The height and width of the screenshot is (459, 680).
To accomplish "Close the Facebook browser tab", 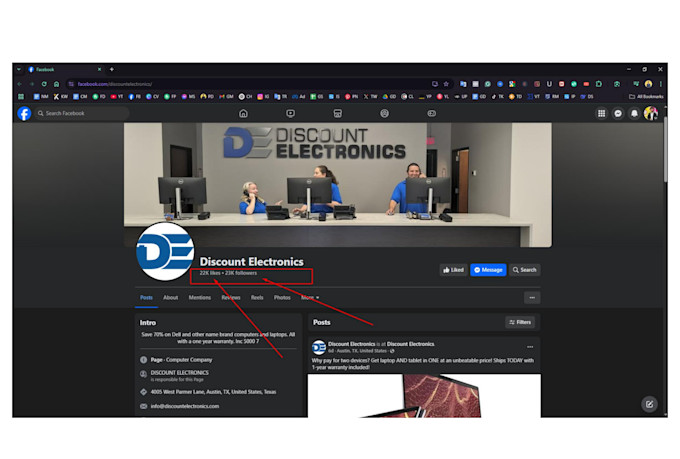I will [99, 69].
